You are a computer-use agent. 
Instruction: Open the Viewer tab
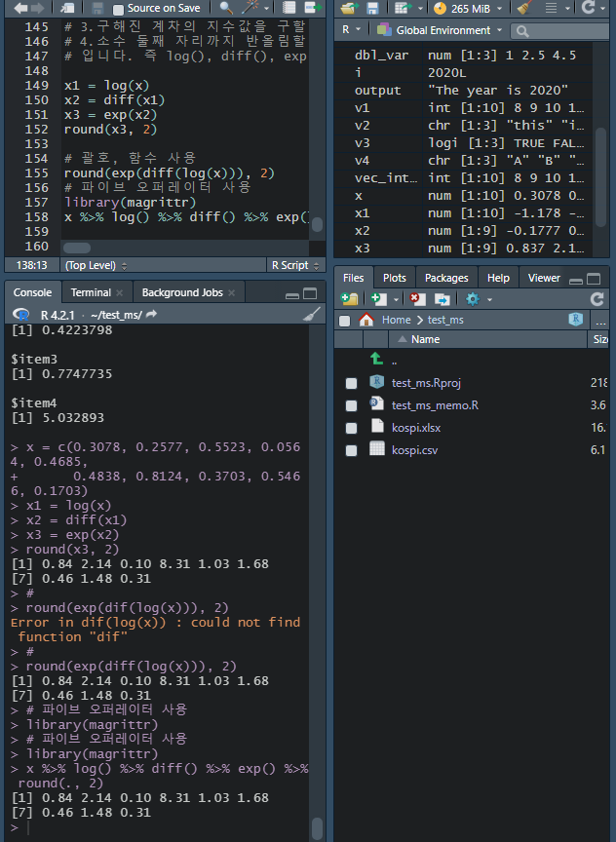coord(544,278)
